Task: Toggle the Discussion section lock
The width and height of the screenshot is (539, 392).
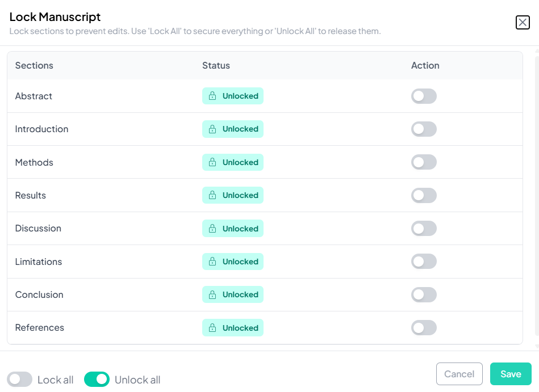Action: 424,229
